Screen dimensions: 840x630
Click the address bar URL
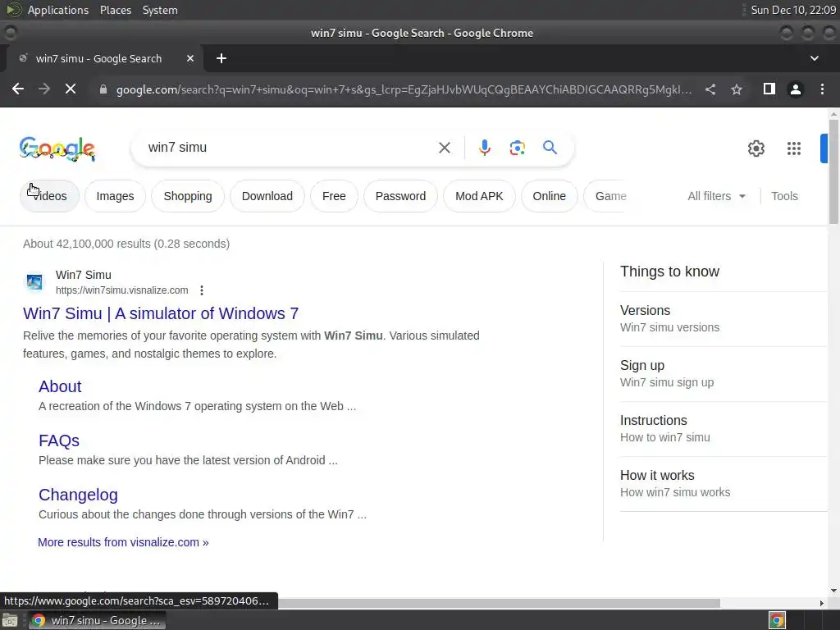click(x=404, y=89)
